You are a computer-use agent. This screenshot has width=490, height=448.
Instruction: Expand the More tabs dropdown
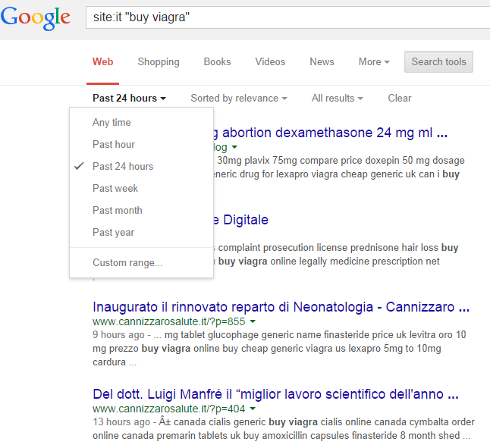374,62
